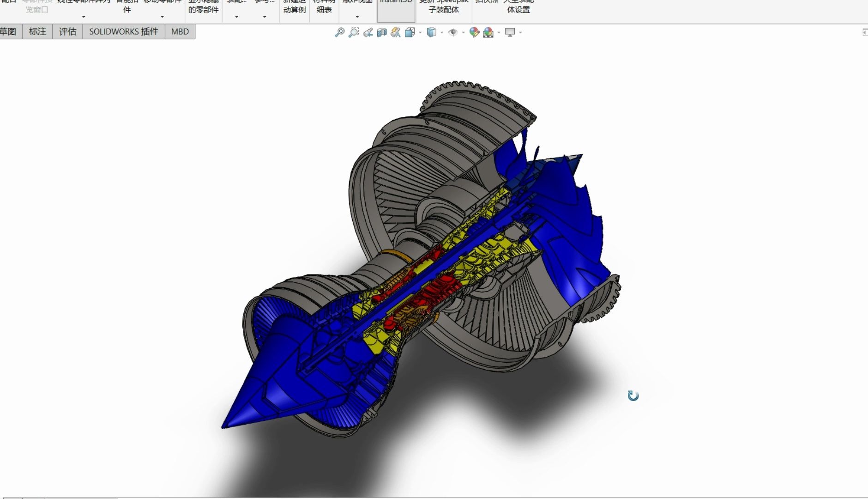The image size is (868, 499).
Task: Open the 评估 tab
Action: (67, 31)
